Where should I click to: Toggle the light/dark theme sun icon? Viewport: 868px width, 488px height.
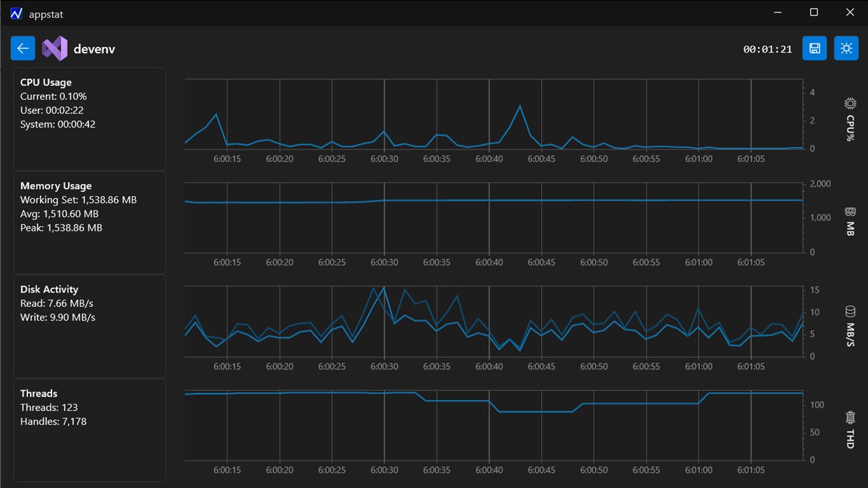pyautogui.click(x=846, y=48)
